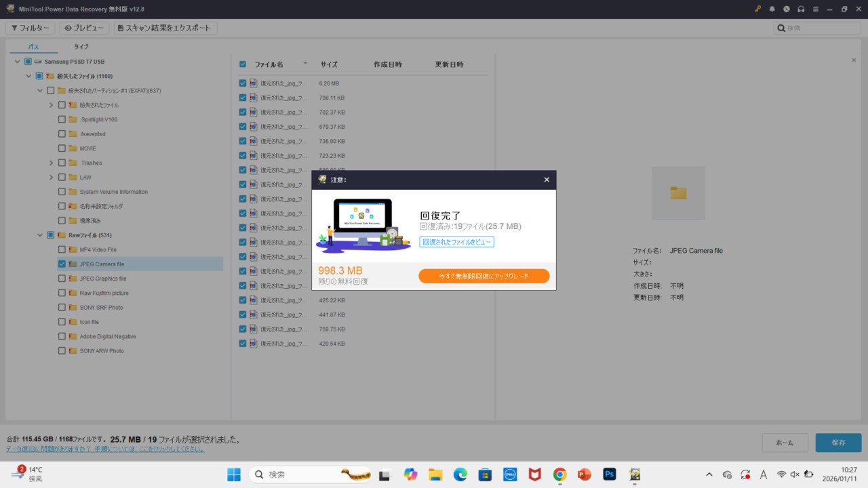Screen dimensions: 868x488
Task: Expand the .Trashes folder node
Action: click(51, 163)
